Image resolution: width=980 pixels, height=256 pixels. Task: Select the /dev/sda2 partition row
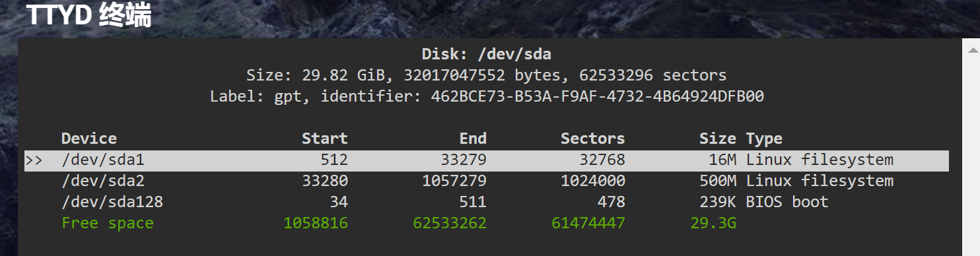pyautogui.click(x=487, y=181)
